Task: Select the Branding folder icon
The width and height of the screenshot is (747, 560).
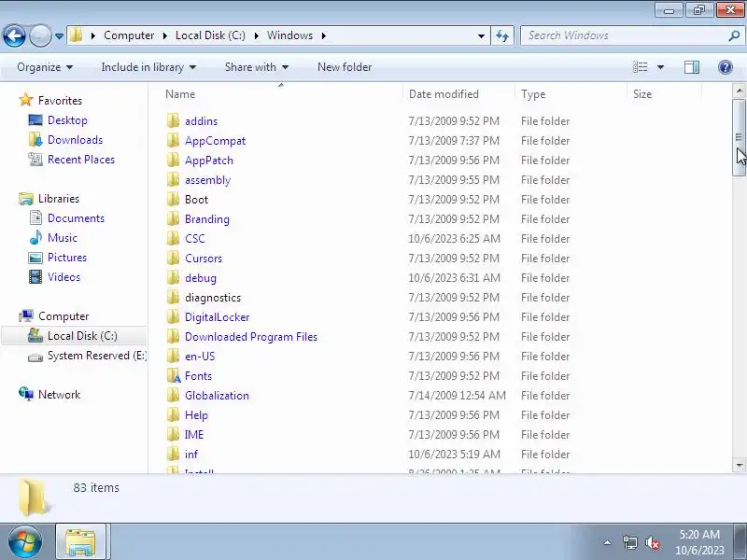Action: pyautogui.click(x=174, y=218)
